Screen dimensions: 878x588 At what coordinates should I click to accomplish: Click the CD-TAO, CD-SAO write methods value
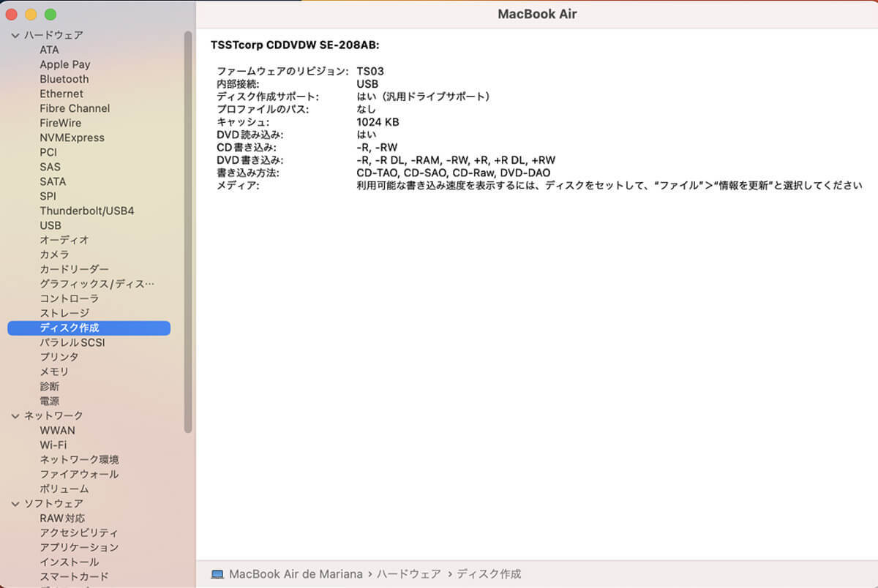coord(454,173)
